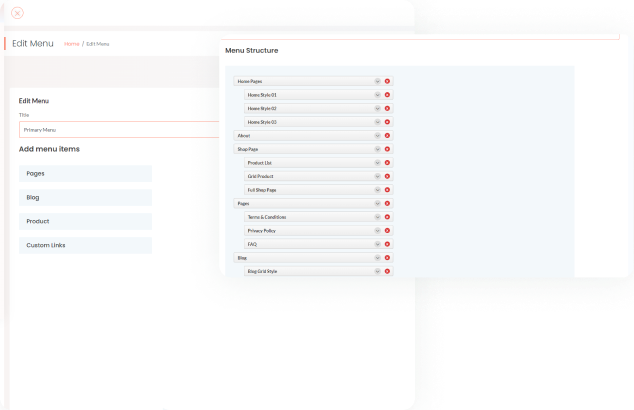
Task: Delete the FAQ menu item
Action: [387, 244]
